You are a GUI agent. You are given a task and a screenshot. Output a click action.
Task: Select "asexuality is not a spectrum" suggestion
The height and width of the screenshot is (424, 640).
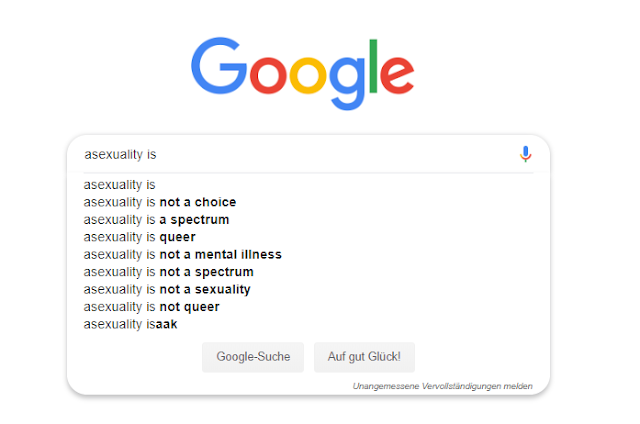tap(168, 272)
